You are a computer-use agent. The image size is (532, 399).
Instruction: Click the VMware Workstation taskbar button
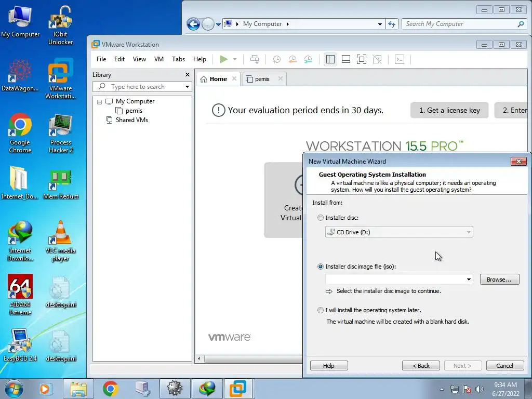[238, 389]
